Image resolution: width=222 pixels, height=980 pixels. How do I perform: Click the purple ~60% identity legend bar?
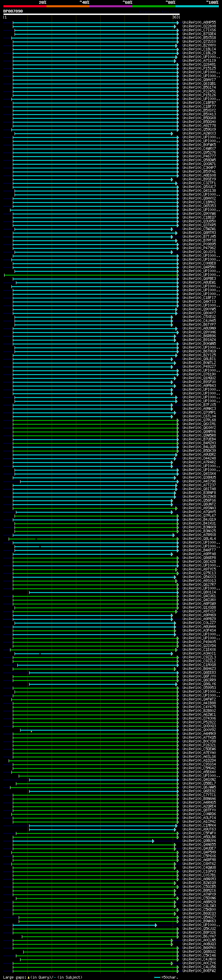(111, 6)
